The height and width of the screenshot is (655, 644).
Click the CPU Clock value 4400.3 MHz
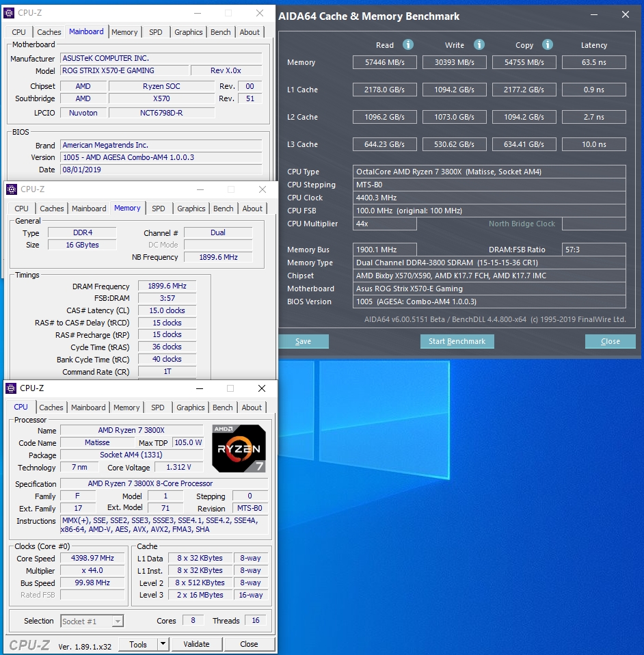[489, 198]
